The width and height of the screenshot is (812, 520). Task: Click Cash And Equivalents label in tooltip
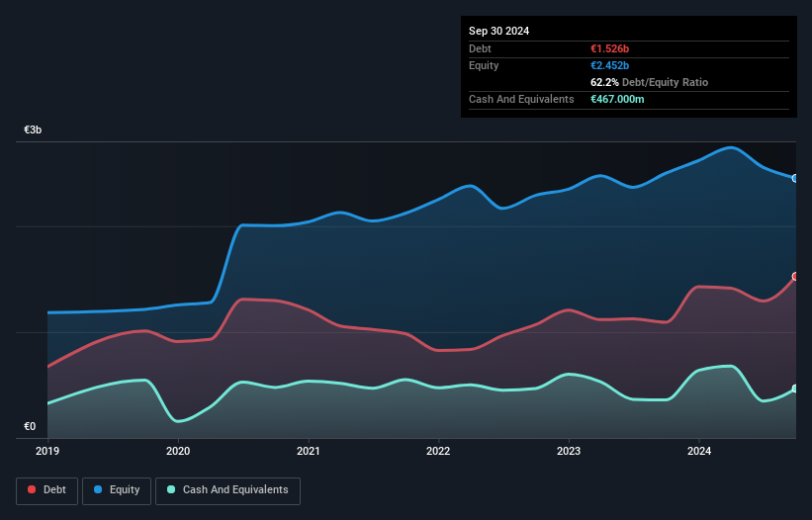pyautogui.click(x=521, y=99)
